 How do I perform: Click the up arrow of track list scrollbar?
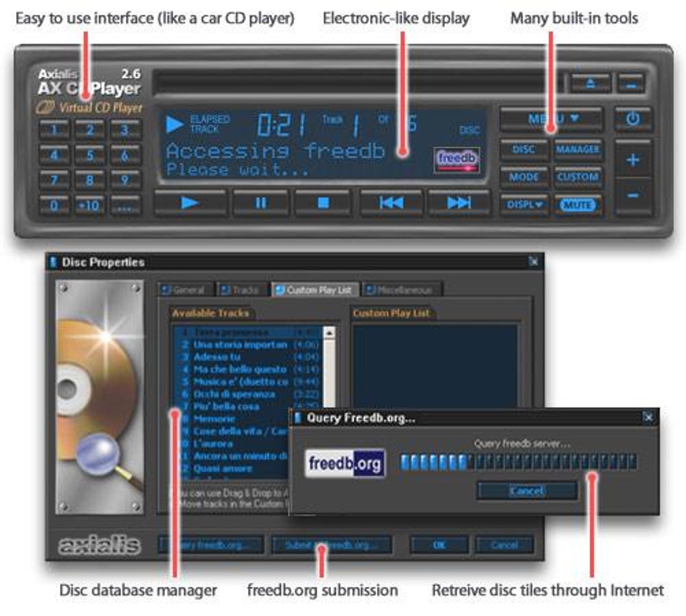pos(329,333)
